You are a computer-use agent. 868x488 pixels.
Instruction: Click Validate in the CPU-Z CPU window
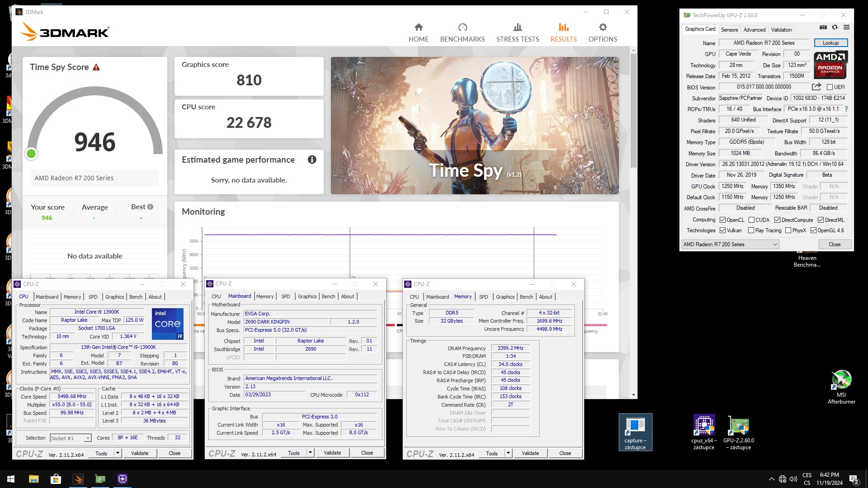click(x=140, y=453)
